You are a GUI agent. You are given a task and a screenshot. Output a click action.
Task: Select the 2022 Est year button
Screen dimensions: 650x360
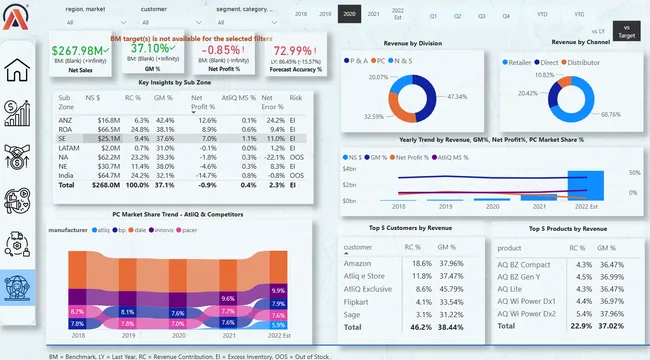coord(398,14)
